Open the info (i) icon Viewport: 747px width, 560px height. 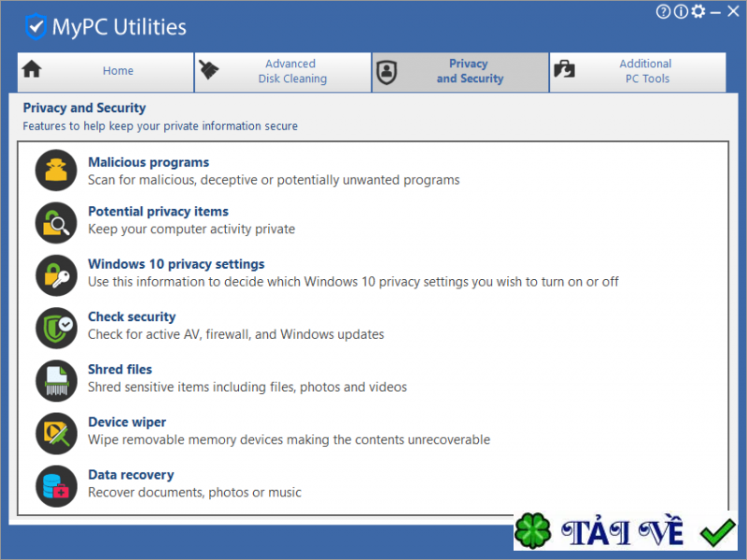(x=681, y=11)
